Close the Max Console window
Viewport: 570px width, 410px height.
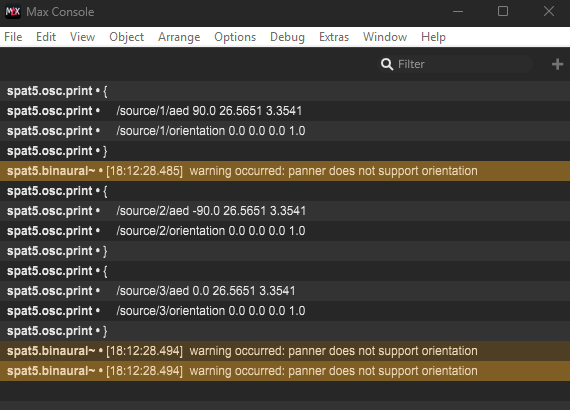[549, 12]
